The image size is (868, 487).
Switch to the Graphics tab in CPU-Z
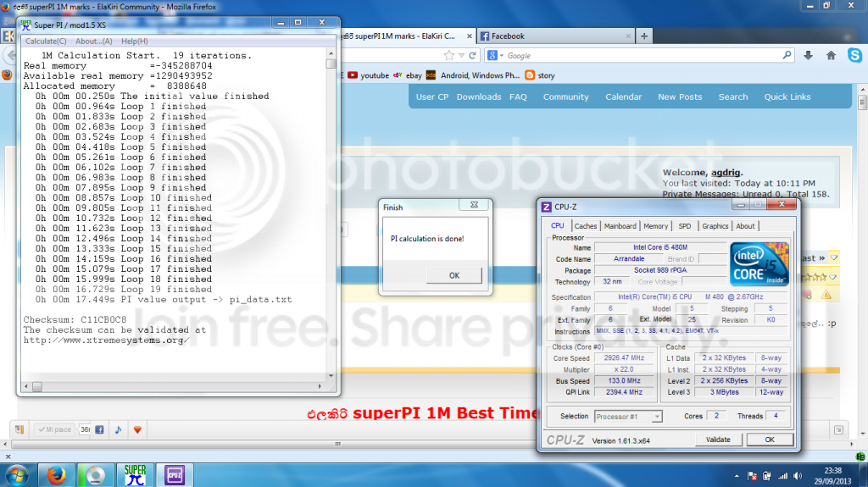click(x=715, y=226)
